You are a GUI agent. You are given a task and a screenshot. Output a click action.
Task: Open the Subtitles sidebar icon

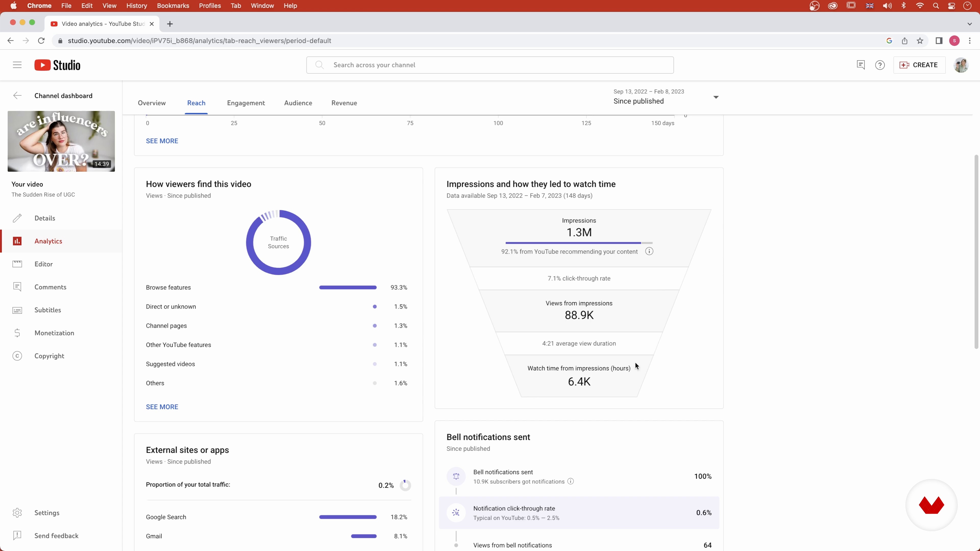[x=17, y=310]
